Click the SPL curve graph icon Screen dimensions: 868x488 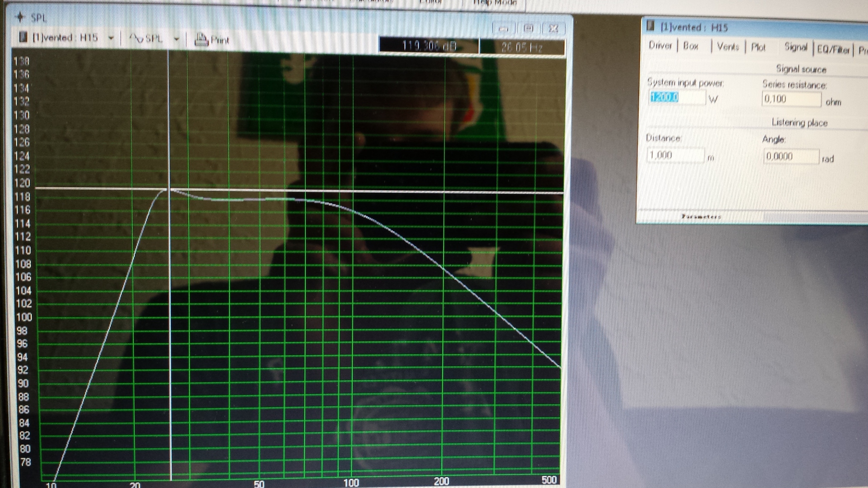pos(136,38)
